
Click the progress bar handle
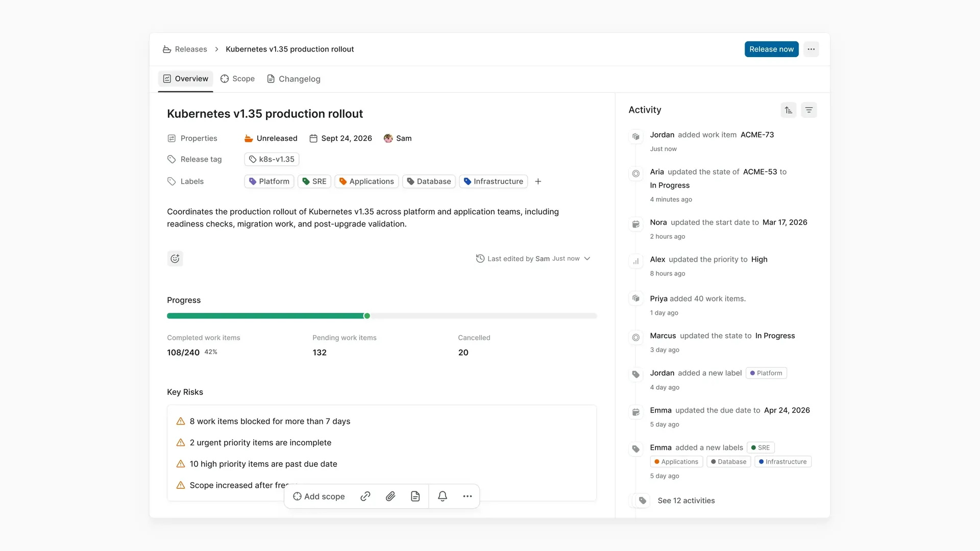point(366,316)
